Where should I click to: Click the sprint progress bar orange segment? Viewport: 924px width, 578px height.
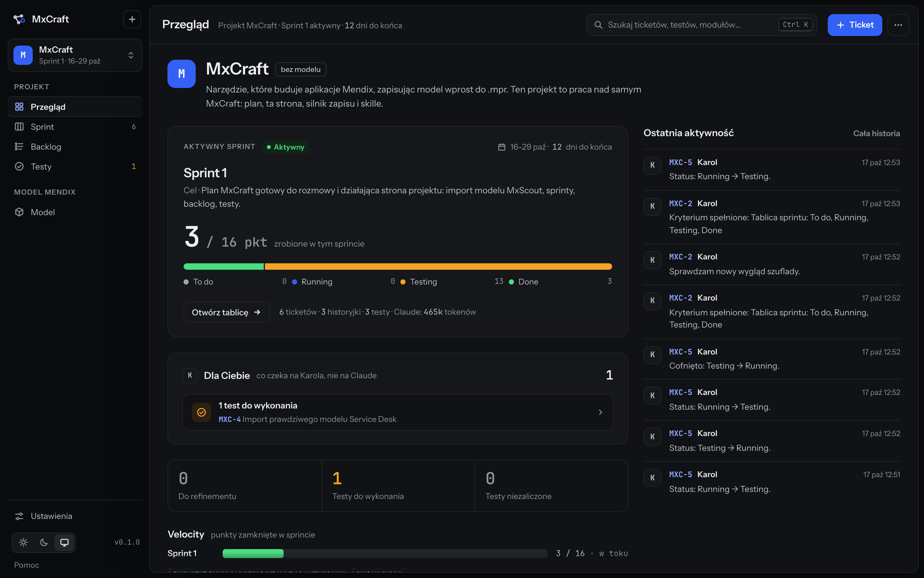click(x=438, y=267)
